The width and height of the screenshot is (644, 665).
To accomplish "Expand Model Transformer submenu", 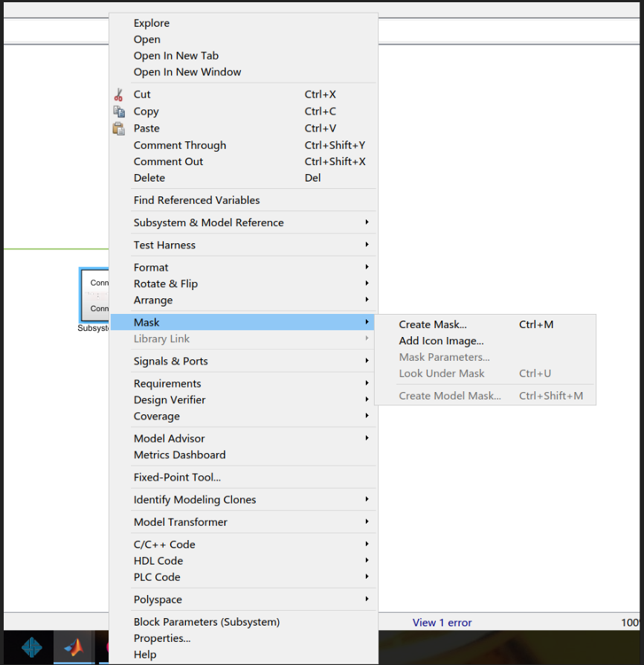I will click(x=243, y=522).
